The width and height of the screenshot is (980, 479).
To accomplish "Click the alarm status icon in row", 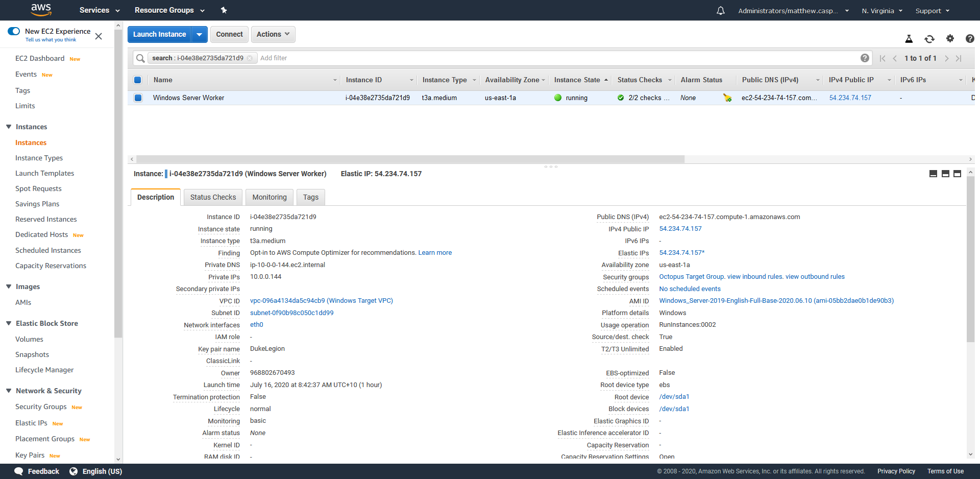I will tap(727, 98).
